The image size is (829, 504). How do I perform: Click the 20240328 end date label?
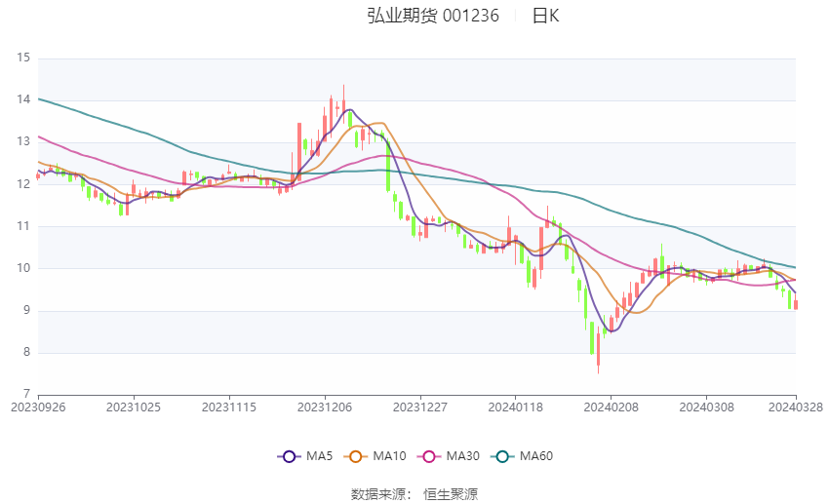[x=796, y=406]
